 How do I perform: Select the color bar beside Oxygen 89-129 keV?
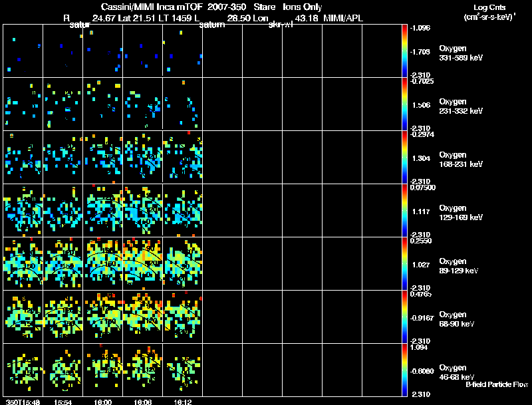[x=405, y=263]
